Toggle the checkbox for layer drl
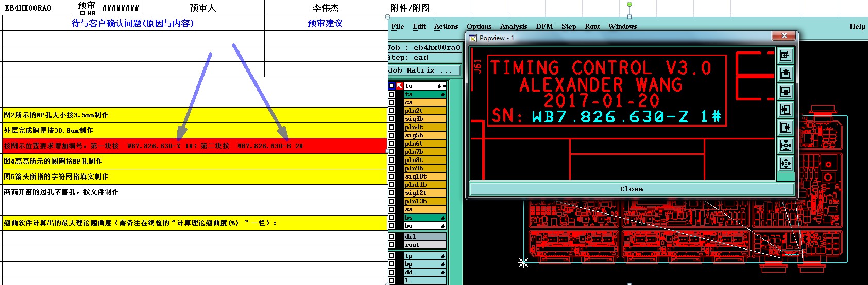The width and height of the screenshot is (868, 285). click(392, 237)
